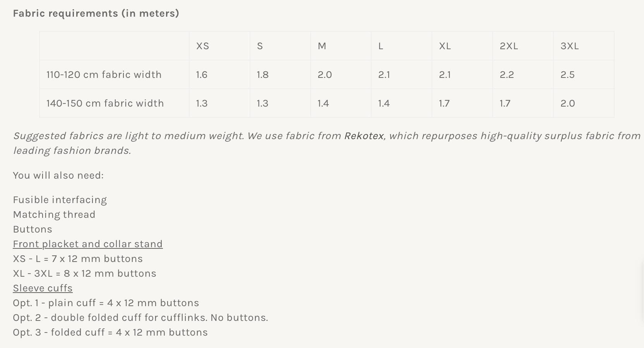Click the "You will also need:" text
Viewport: 644px width, 348px height.
[x=58, y=176]
